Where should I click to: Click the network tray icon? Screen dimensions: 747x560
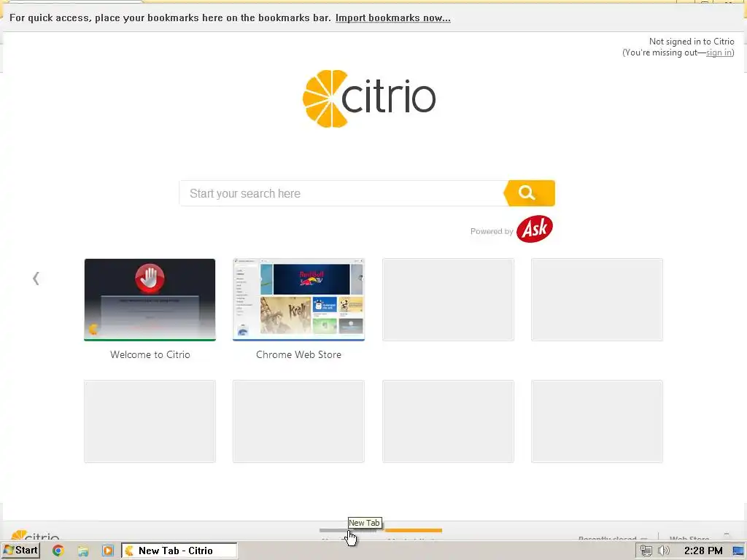(x=646, y=551)
